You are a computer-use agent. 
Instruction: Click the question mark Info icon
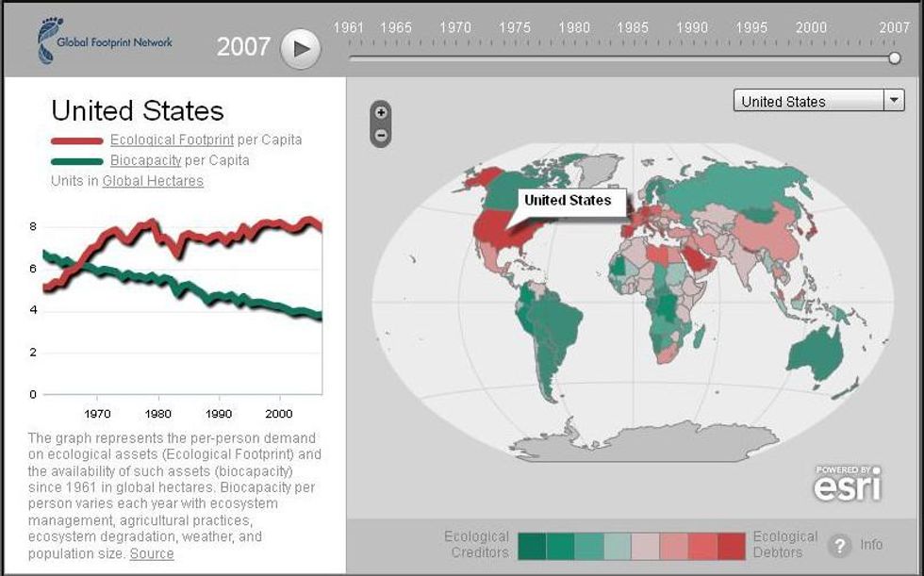tap(839, 545)
